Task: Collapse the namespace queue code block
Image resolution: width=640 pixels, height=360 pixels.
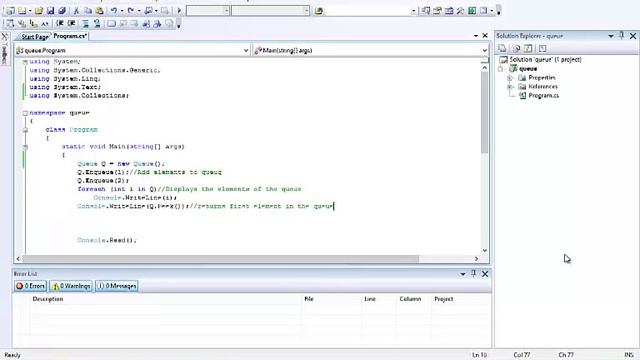Action: [x=25, y=113]
